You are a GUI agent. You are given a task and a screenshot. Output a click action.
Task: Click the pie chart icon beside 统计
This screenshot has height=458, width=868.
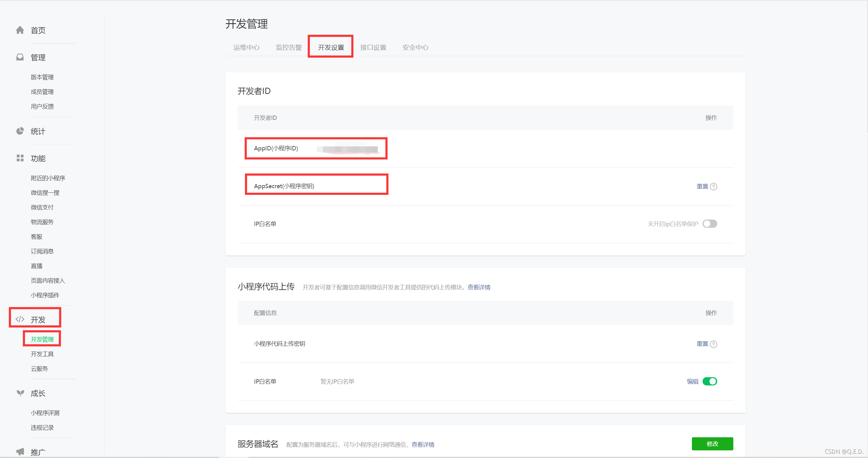20,131
